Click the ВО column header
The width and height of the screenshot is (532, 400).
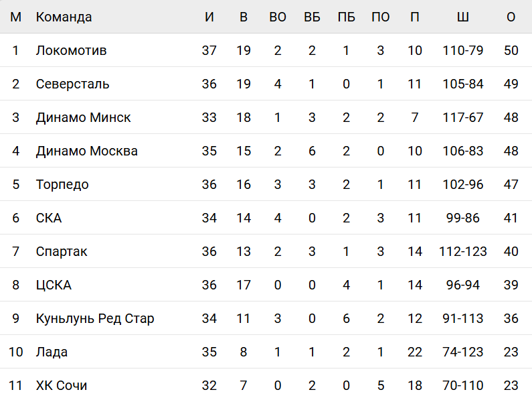(278, 17)
